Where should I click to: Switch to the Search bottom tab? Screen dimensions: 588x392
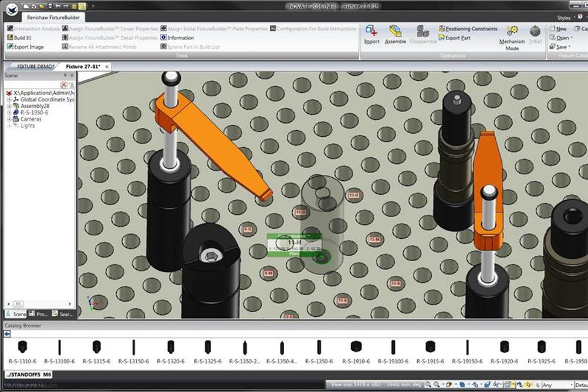click(62, 314)
